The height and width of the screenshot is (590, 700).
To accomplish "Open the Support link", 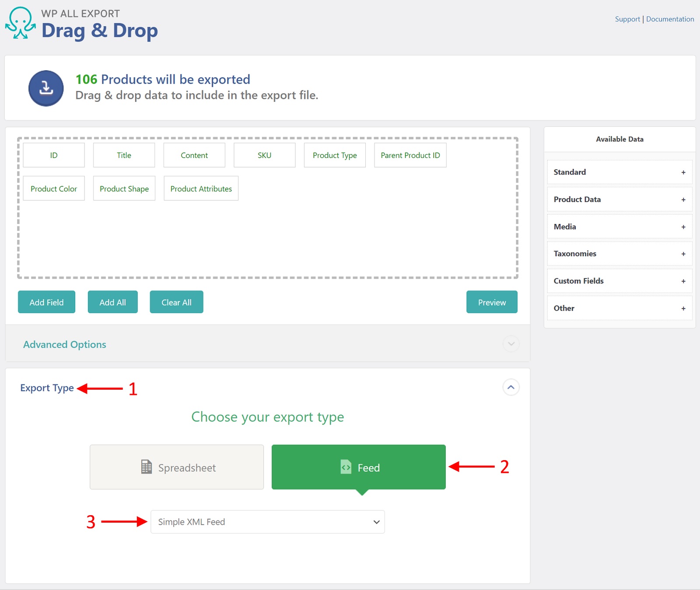I will click(x=627, y=19).
